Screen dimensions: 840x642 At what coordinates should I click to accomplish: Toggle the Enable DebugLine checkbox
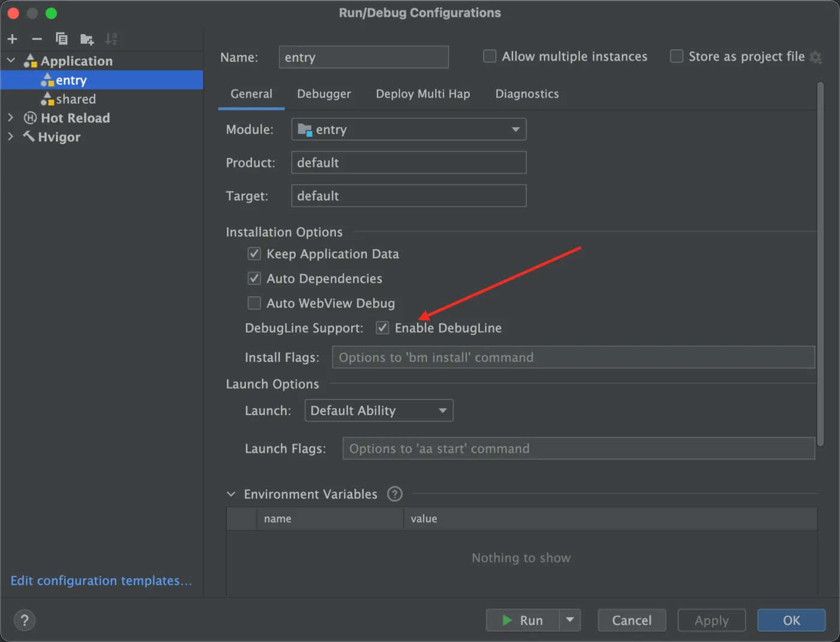click(382, 328)
